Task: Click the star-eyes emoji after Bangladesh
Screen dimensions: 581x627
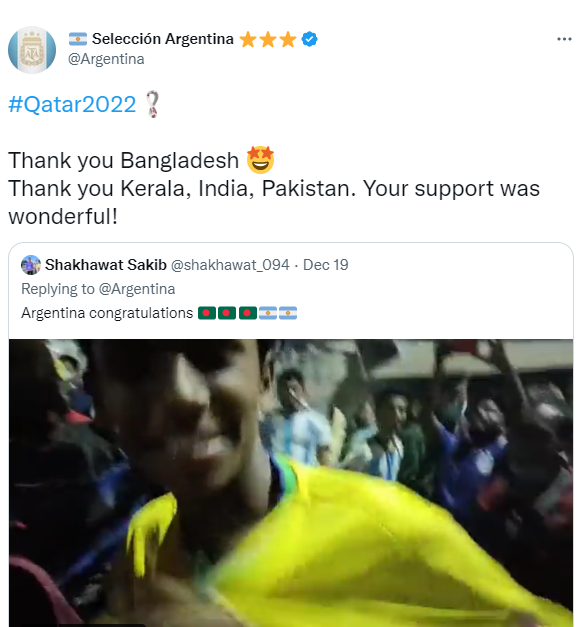Action: pos(260,160)
